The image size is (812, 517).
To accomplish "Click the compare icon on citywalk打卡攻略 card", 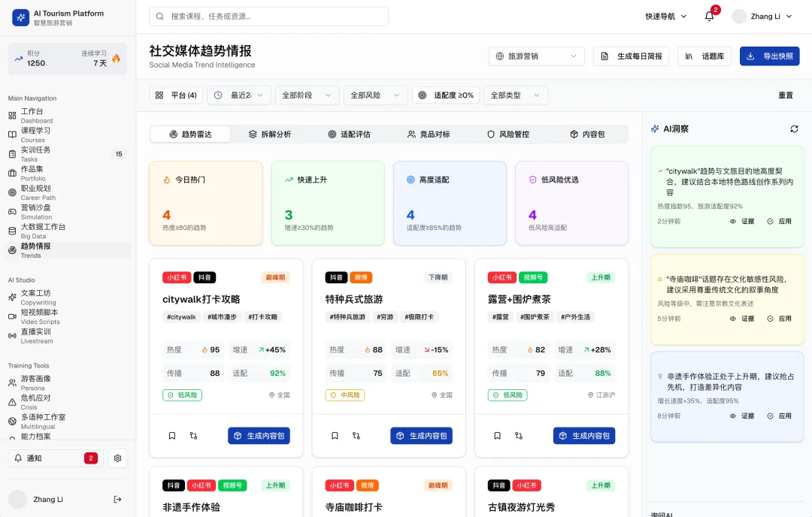I will pos(193,436).
